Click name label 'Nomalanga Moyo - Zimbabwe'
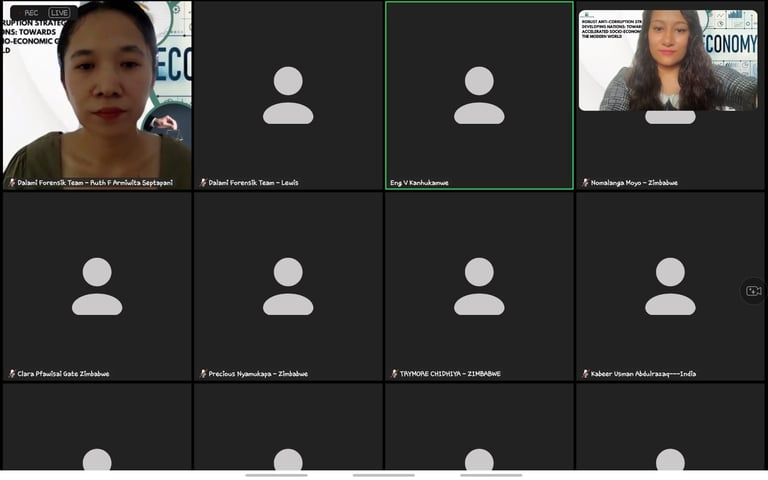768x480 pixels. click(x=634, y=183)
